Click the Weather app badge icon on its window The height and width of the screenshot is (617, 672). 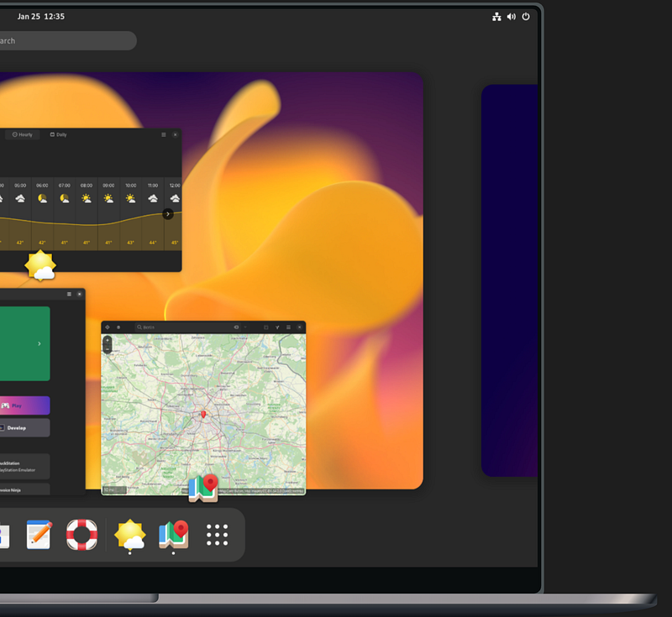40,266
